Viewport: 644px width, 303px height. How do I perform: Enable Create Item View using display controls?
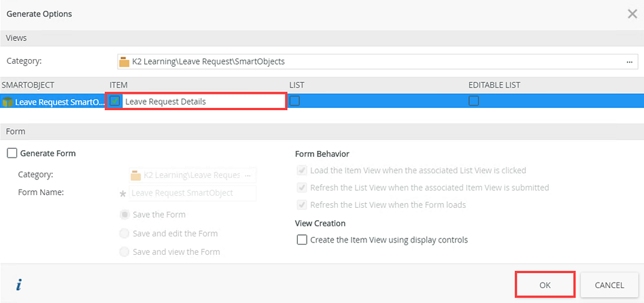[301, 240]
